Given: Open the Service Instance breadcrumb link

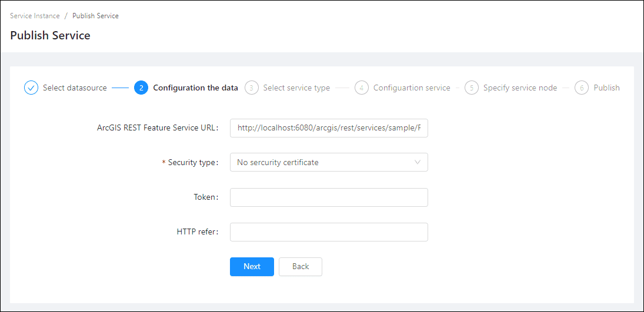Looking at the screenshot, I should coord(35,16).
